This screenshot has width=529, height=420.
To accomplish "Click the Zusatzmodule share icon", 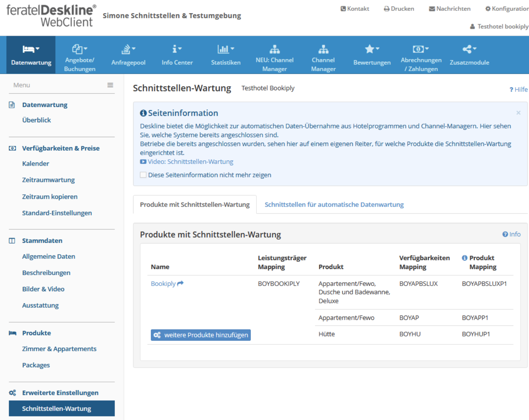I will (x=467, y=49).
